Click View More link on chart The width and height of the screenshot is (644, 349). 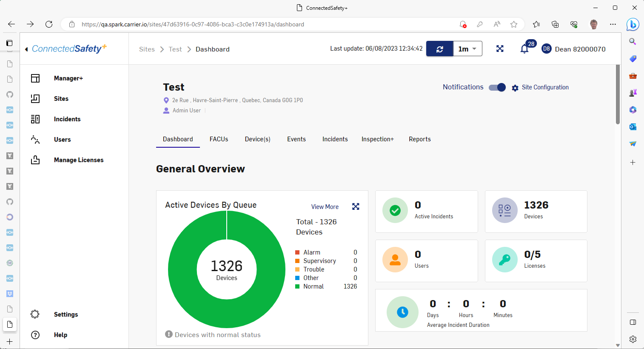pos(325,207)
